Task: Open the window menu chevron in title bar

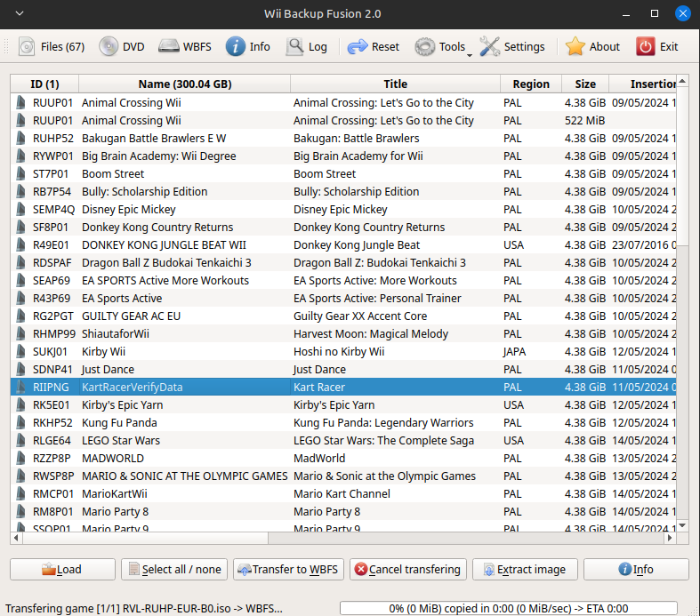Action: pyautogui.click(x=20, y=13)
